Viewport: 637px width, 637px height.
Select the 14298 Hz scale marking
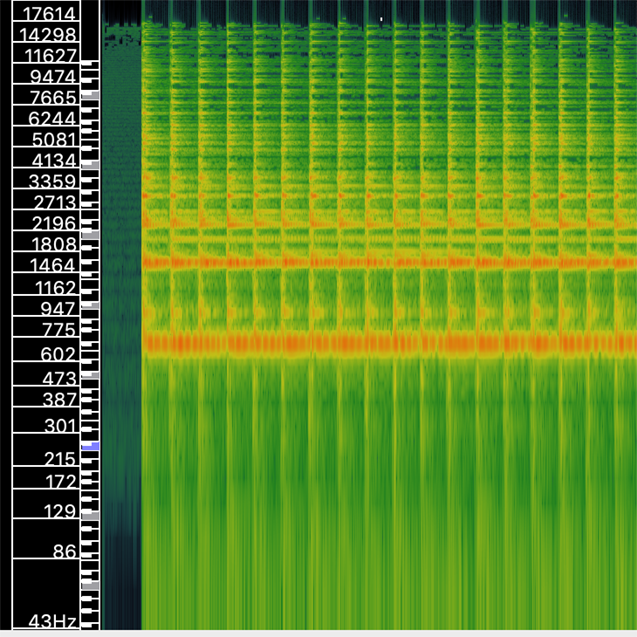pos(48,34)
